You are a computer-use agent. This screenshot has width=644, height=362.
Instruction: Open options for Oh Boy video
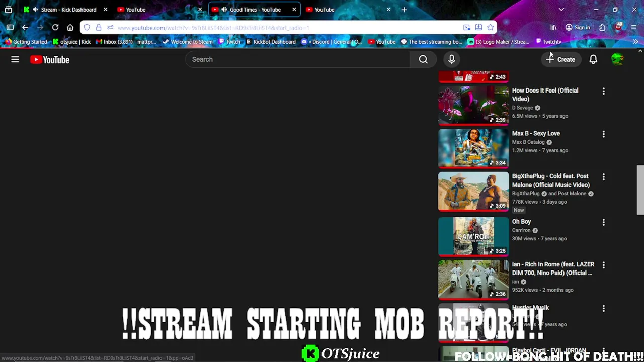(603, 222)
